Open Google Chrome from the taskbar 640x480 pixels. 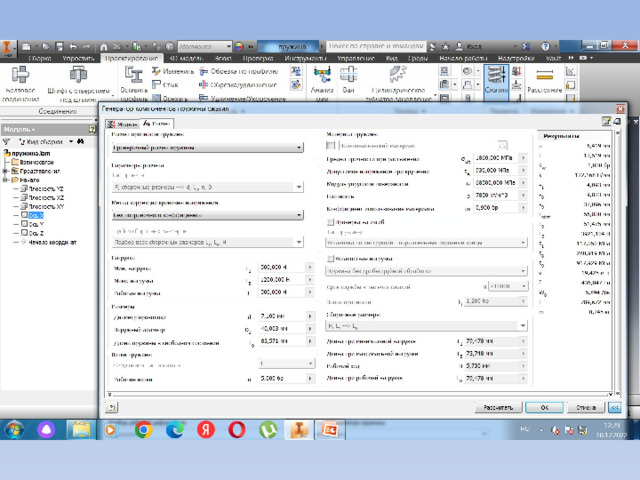143,429
